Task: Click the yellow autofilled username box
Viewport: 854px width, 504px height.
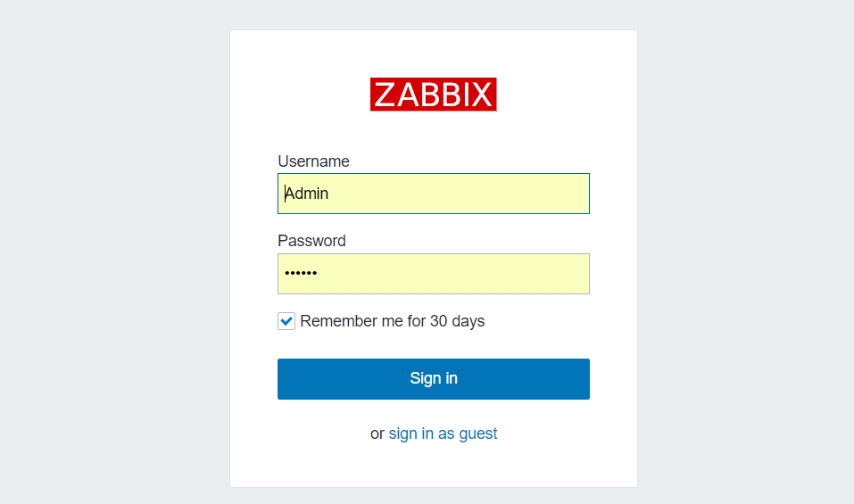Action: [x=433, y=194]
